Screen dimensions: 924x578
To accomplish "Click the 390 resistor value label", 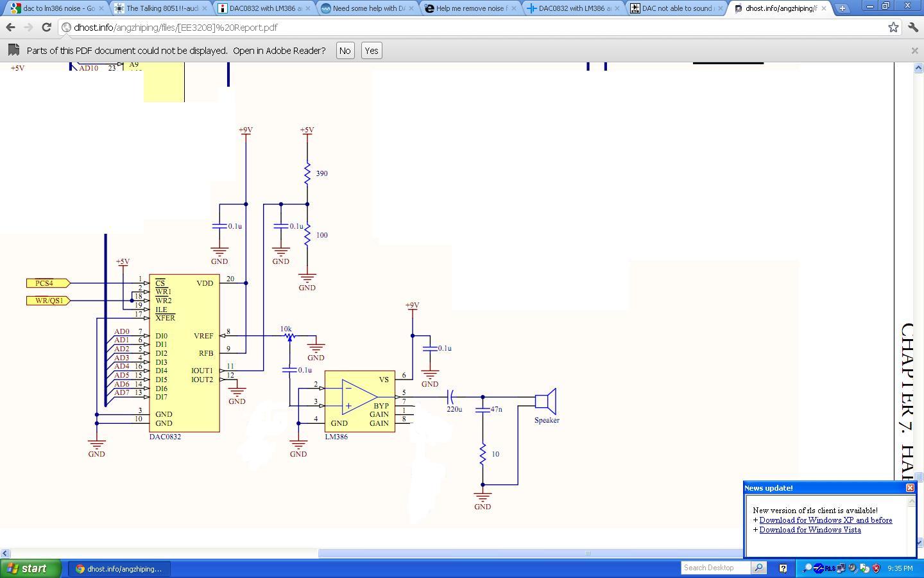I will click(322, 173).
